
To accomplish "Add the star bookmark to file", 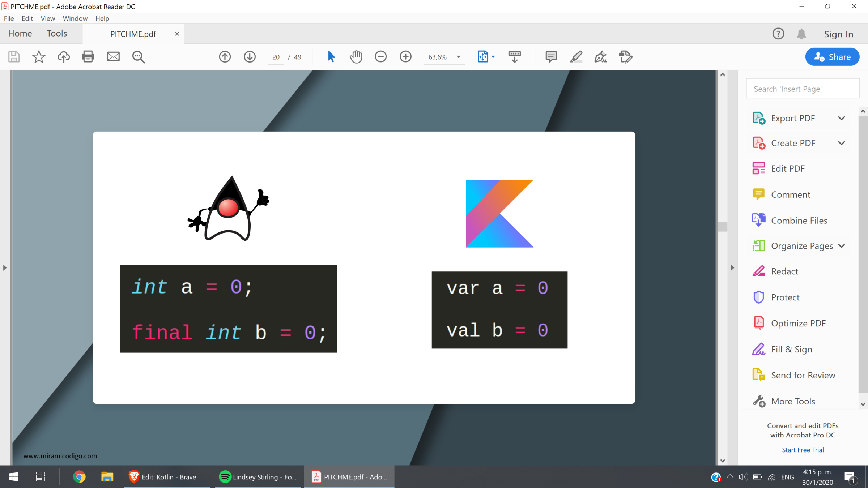I will [39, 57].
